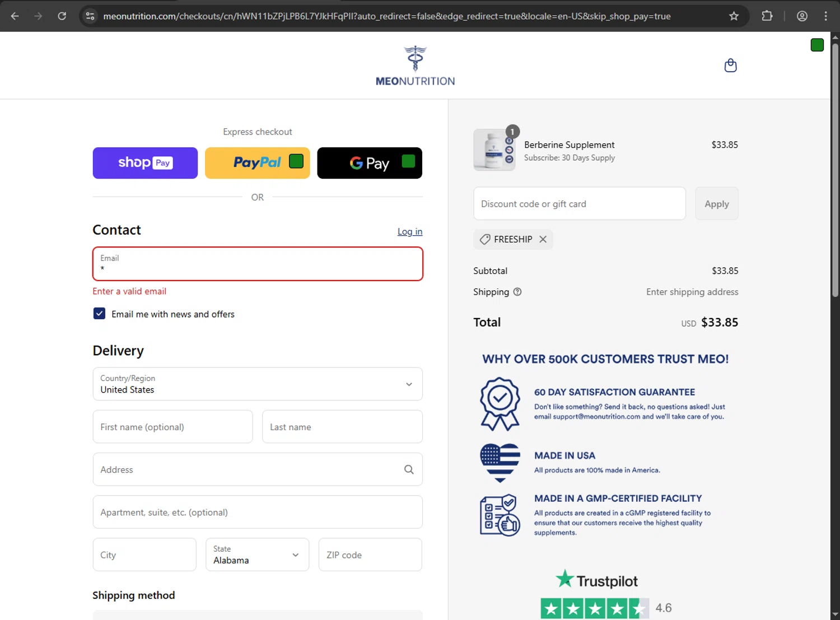
Task: Pay with PayPal express checkout
Action: pyautogui.click(x=257, y=163)
